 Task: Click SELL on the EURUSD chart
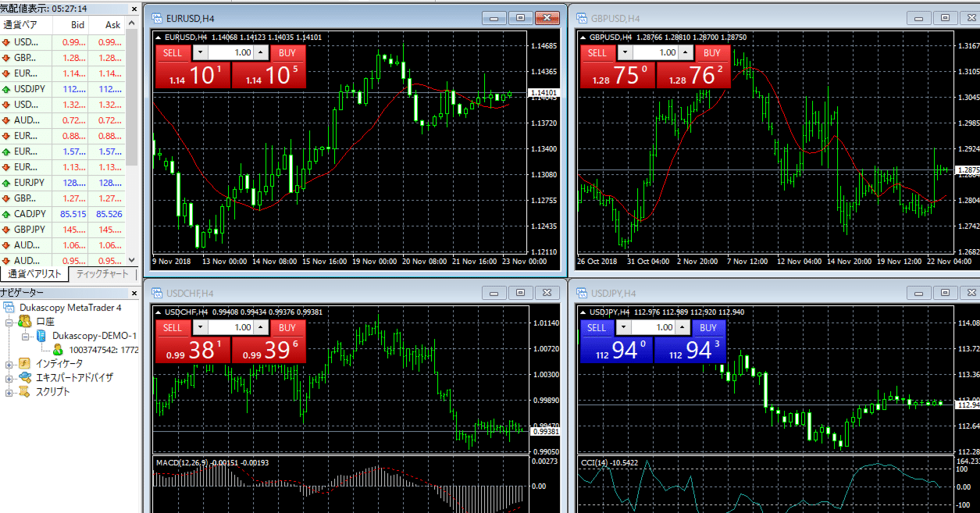click(x=173, y=53)
